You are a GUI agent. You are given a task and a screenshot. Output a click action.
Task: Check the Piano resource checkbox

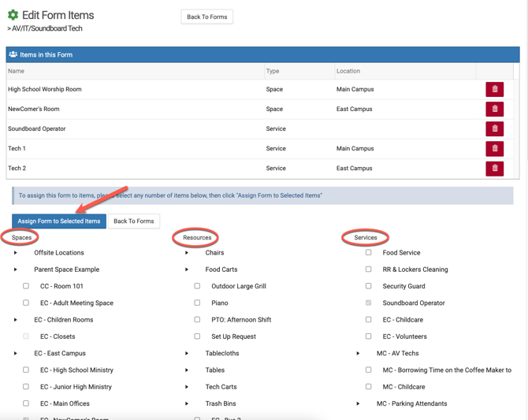click(197, 303)
